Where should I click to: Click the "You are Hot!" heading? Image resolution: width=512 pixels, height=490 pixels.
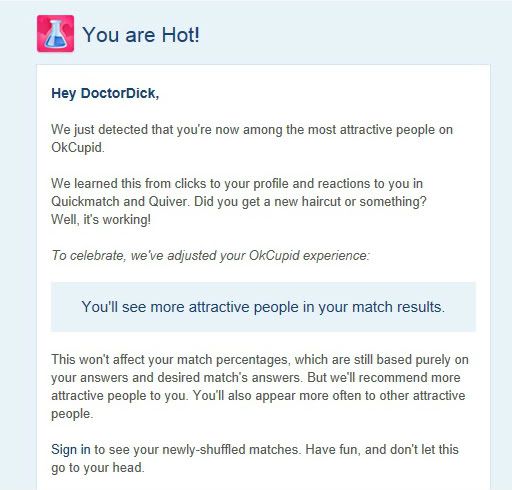[x=141, y=35]
